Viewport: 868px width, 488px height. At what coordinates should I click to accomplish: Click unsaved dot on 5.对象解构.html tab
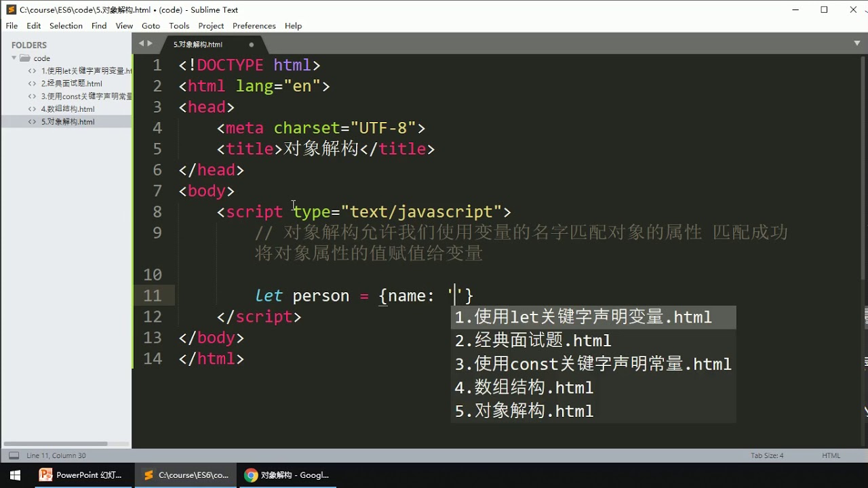tap(252, 45)
